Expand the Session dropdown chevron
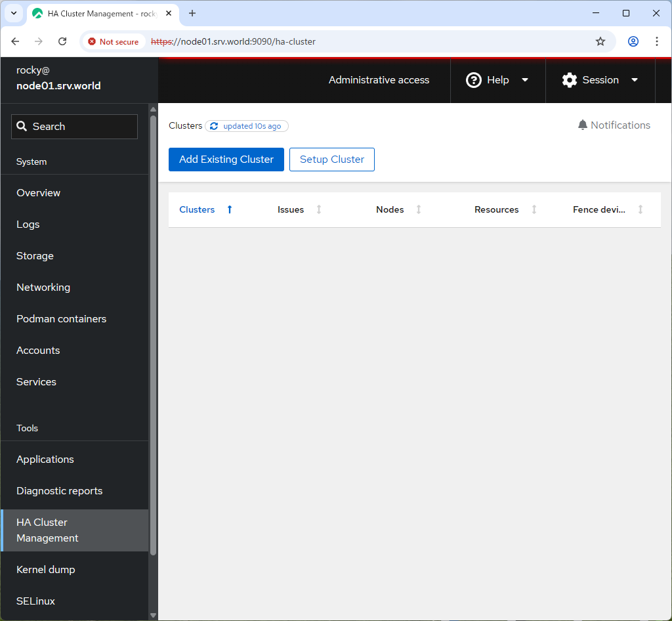Viewport: 672px width, 621px height. click(x=635, y=80)
